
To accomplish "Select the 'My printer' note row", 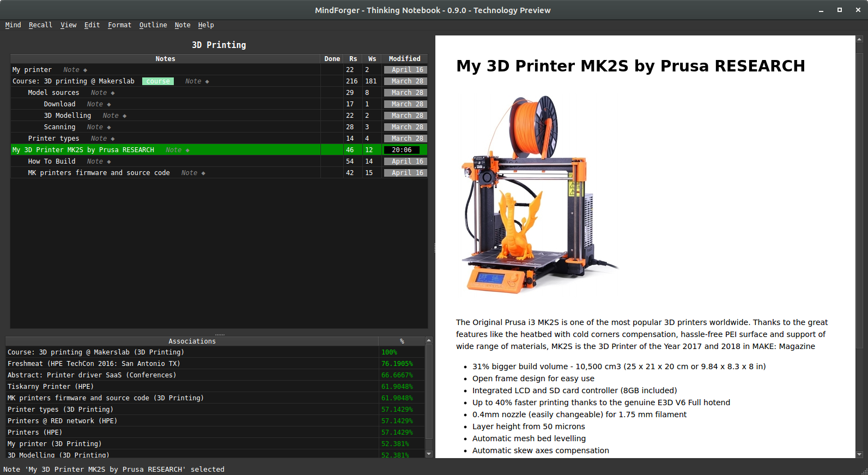I will [x=165, y=70].
